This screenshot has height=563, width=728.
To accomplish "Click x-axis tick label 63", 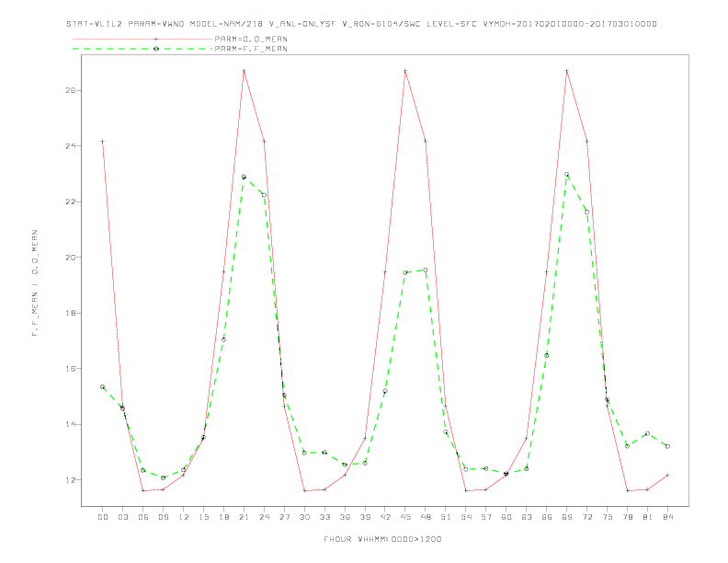I will [527, 517].
